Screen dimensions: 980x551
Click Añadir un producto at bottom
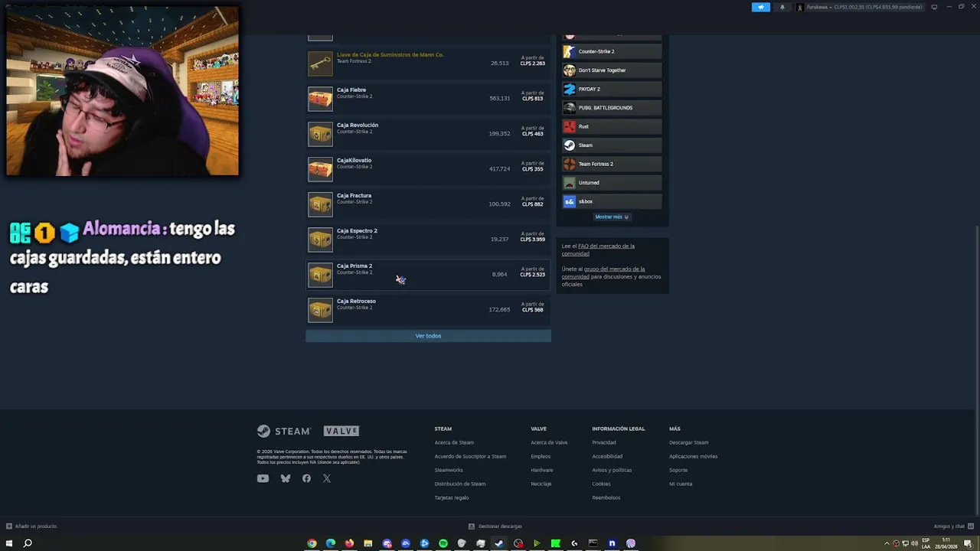(x=31, y=526)
